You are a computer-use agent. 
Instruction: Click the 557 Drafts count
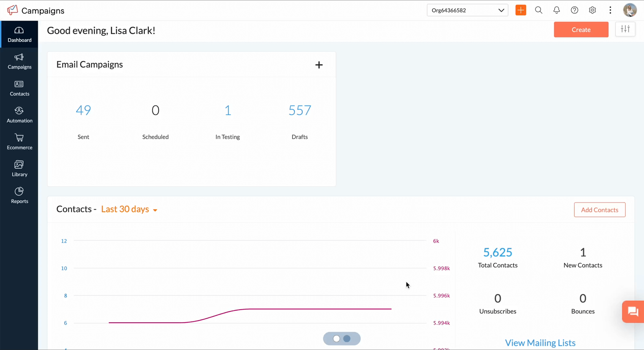coord(299,110)
